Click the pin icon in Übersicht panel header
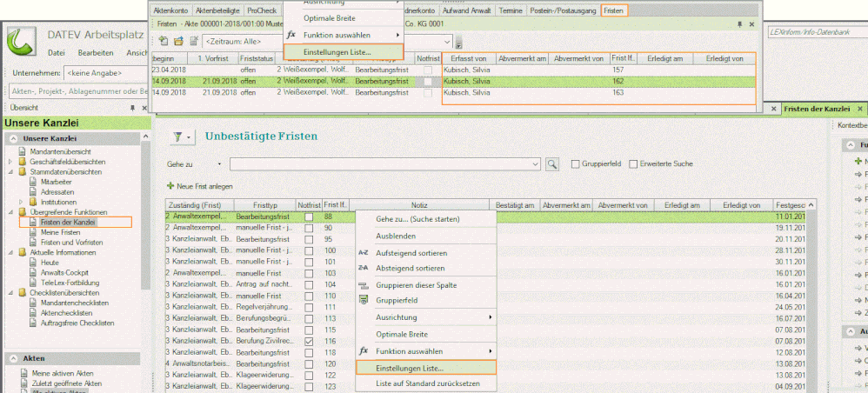The width and height of the screenshot is (868, 393). [131, 108]
